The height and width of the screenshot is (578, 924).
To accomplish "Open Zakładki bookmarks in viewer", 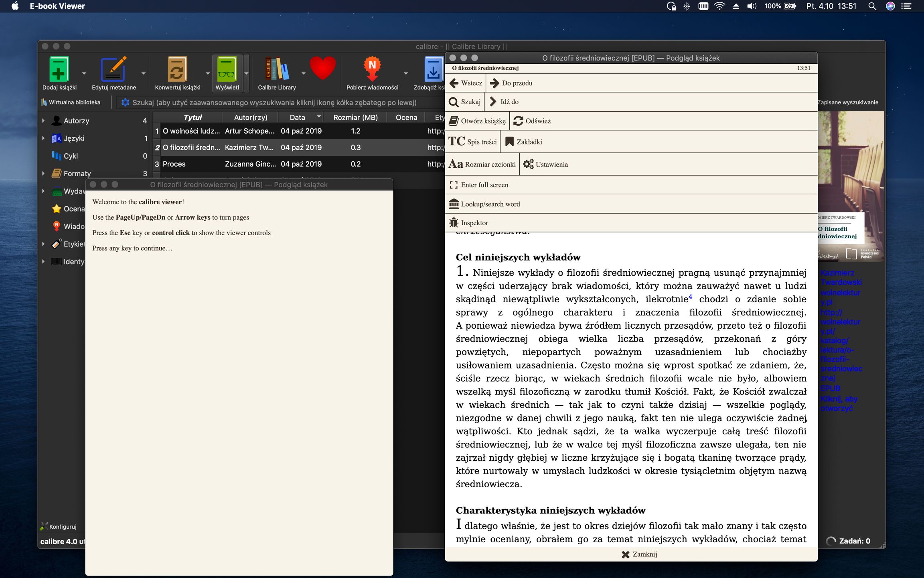I will coord(524,142).
